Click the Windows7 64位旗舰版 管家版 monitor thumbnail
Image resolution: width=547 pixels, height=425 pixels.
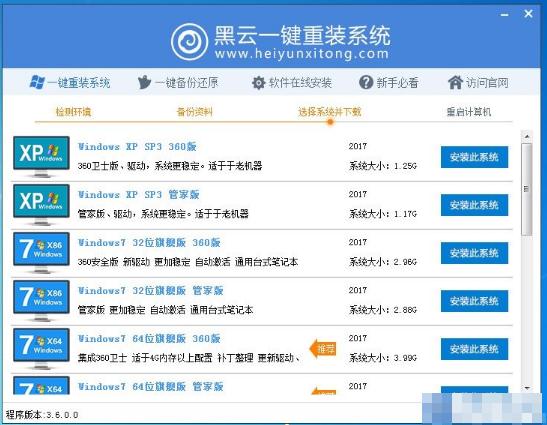[x=41, y=385]
